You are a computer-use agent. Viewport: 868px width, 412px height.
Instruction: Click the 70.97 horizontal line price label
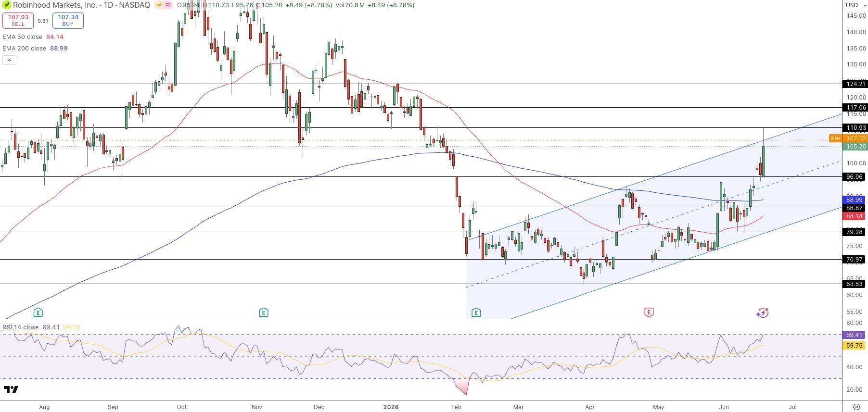[x=855, y=260]
